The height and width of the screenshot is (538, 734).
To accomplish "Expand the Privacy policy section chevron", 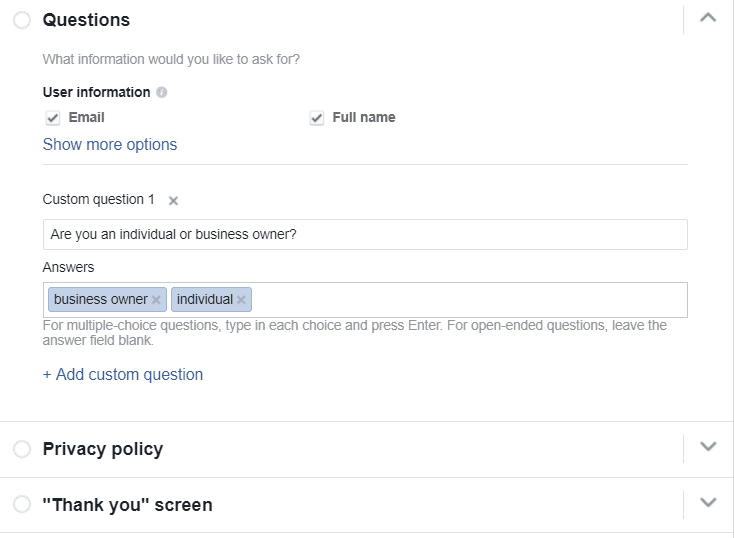I will point(708,447).
